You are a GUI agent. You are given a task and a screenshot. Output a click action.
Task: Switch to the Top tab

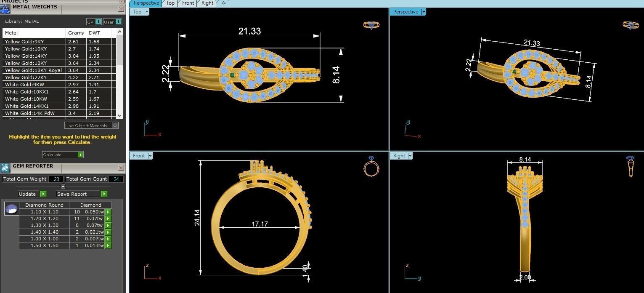[170, 3]
